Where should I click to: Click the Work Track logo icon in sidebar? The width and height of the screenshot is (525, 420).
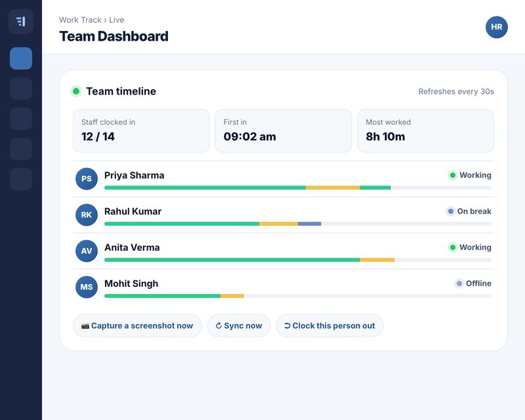click(21, 22)
